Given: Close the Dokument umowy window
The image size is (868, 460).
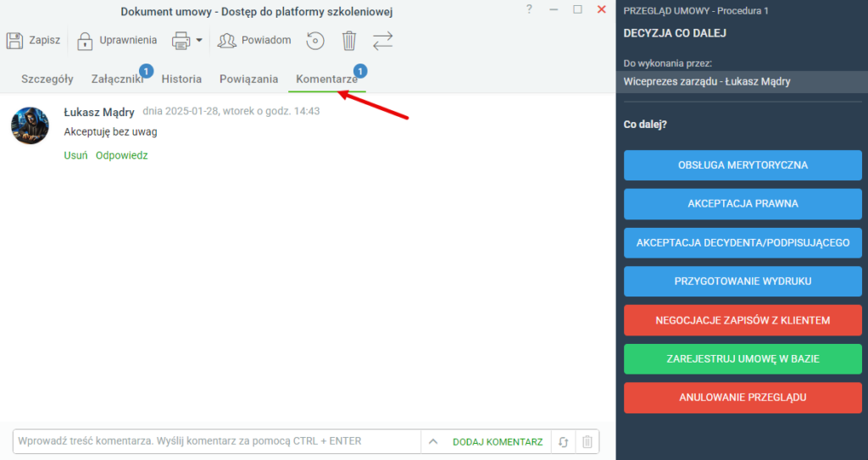Looking at the screenshot, I should [x=601, y=9].
